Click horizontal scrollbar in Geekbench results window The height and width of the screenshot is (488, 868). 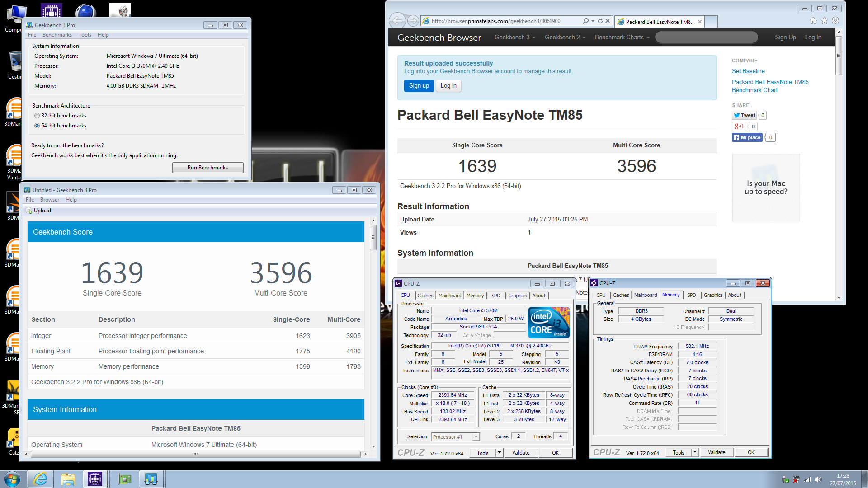coord(195,454)
